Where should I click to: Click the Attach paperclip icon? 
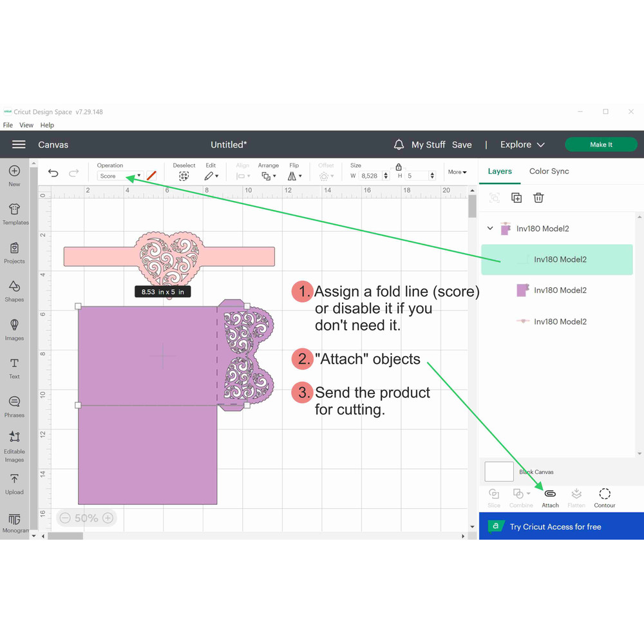550,497
